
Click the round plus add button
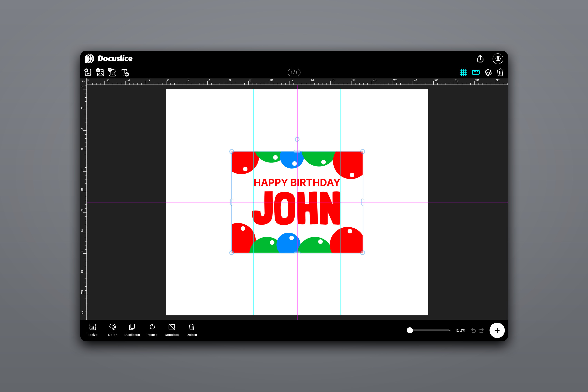click(497, 330)
